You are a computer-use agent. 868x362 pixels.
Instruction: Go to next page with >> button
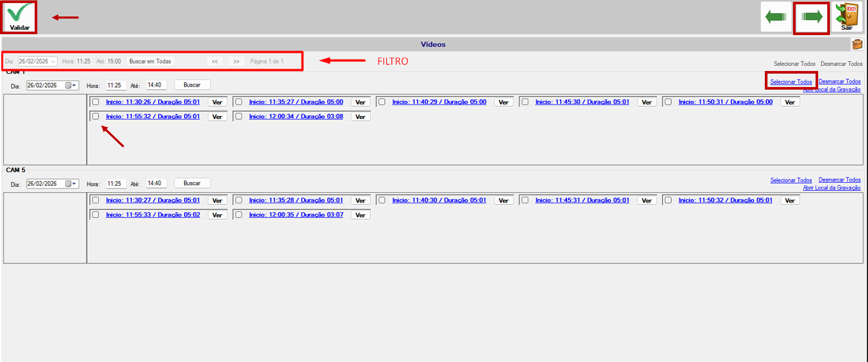pyautogui.click(x=236, y=61)
